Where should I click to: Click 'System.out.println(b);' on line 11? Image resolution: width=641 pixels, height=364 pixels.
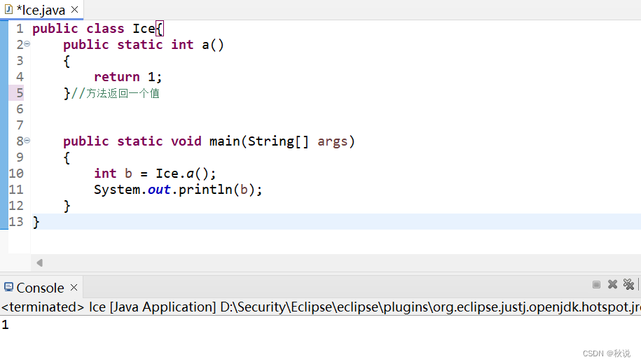coord(178,190)
